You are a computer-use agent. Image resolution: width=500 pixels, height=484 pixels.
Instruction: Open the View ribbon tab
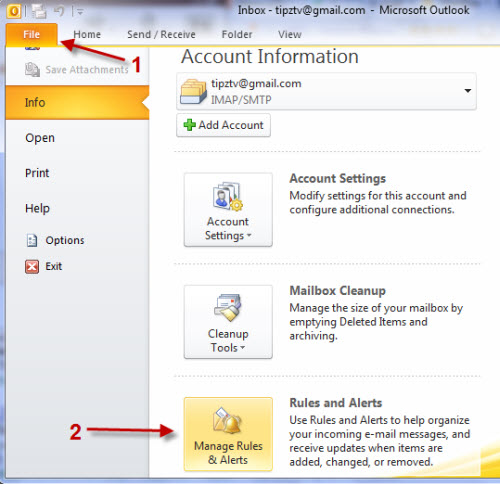pos(290,34)
